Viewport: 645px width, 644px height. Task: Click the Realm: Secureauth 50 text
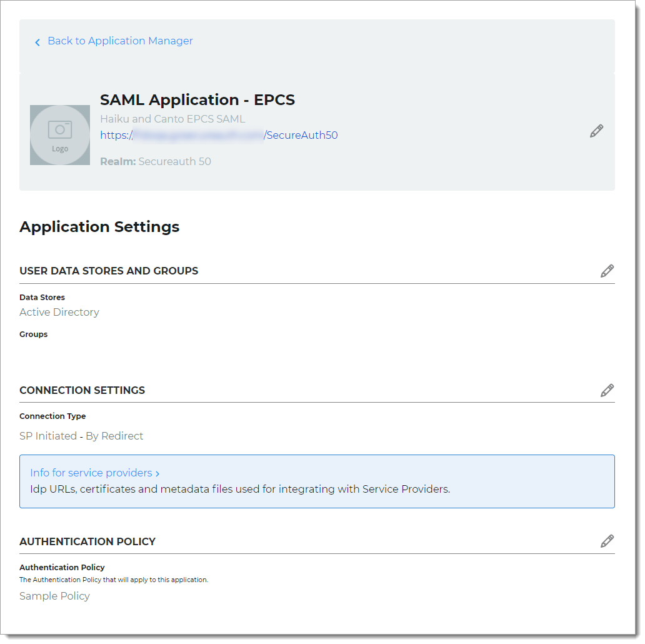[x=156, y=161]
